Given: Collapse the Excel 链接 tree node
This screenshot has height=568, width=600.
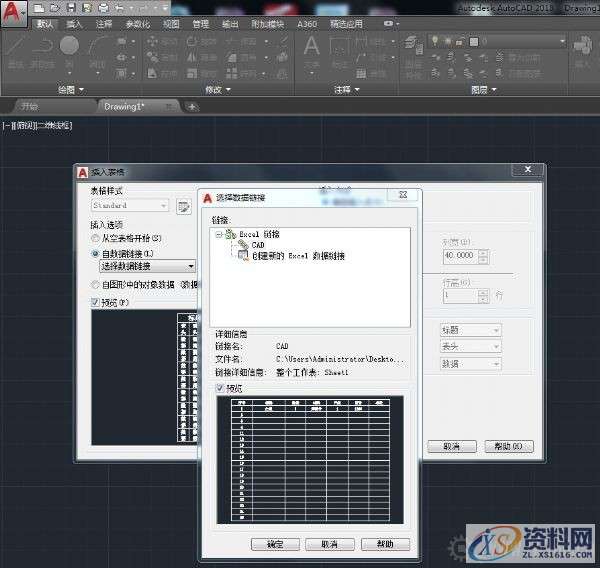Looking at the screenshot, I should tap(218, 235).
